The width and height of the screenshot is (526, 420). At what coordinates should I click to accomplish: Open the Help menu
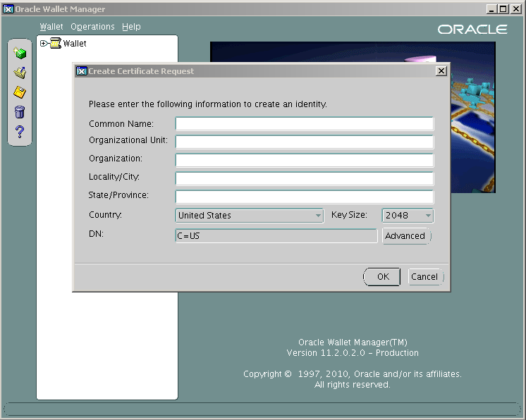click(131, 27)
